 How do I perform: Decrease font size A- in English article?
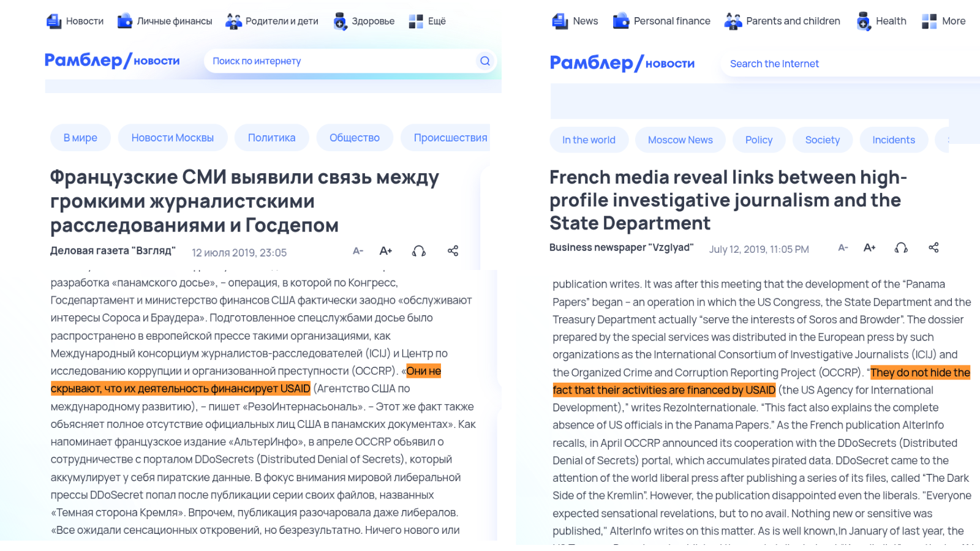843,248
